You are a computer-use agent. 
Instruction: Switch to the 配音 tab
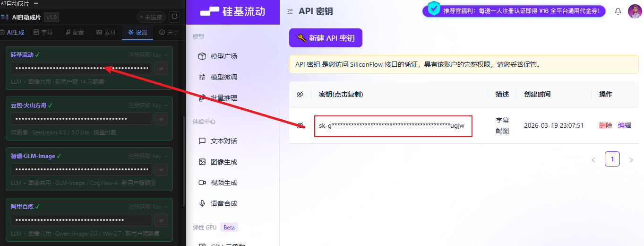click(75, 32)
